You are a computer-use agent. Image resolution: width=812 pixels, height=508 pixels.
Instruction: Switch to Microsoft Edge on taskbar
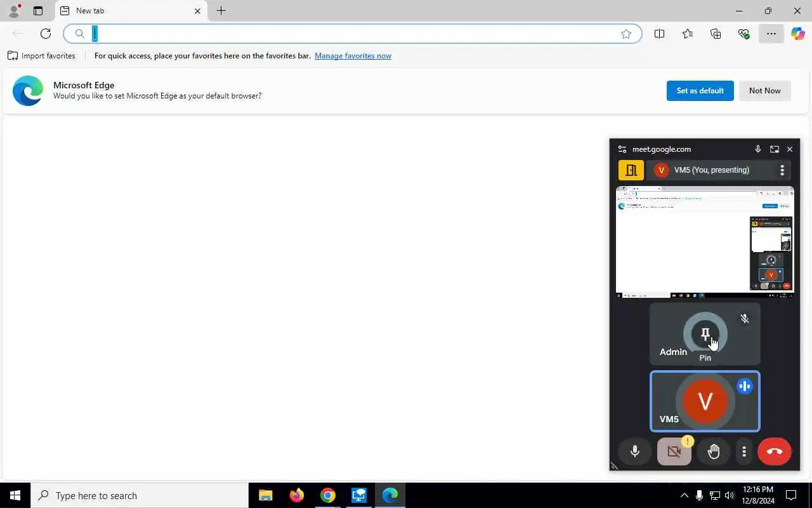(x=390, y=495)
